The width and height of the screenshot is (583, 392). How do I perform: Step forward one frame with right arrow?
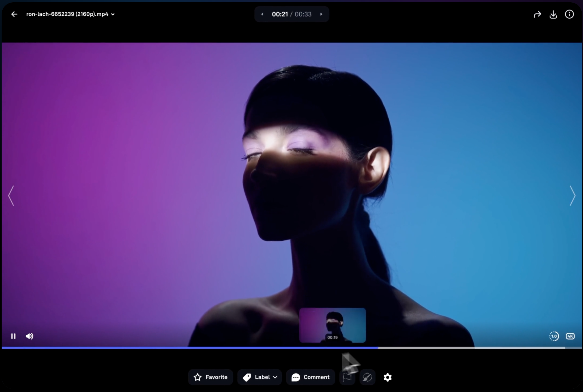pyautogui.click(x=321, y=14)
